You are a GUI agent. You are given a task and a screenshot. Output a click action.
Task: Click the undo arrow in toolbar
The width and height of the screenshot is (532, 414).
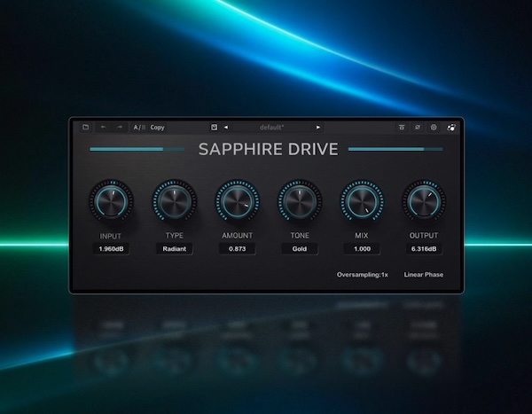103,128
